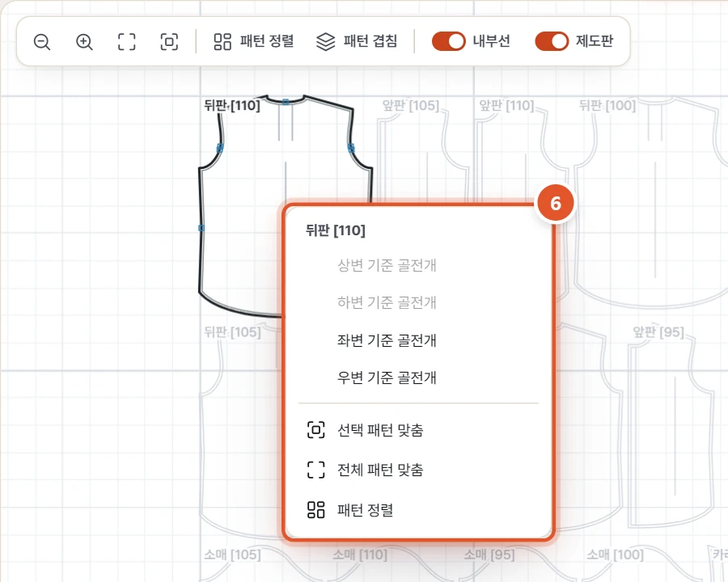Choose 전체 패턴 맞춤 in context menu
This screenshot has height=582, width=728.
click(418, 470)
